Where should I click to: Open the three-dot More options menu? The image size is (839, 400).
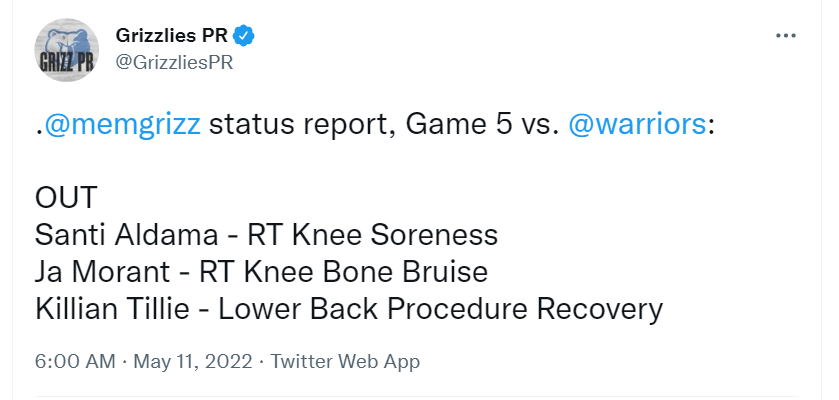pyautogui.click(x=785, y=36)
